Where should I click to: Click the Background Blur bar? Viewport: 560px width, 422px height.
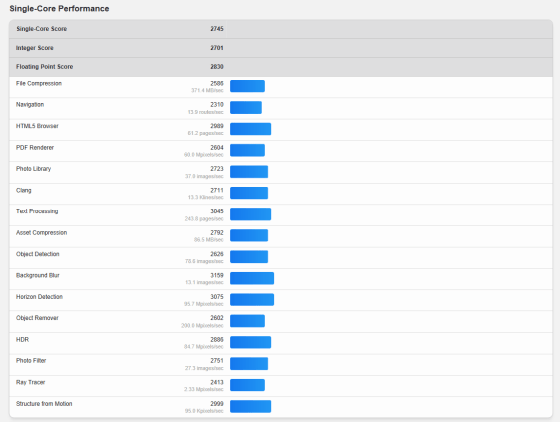[252, 278]
